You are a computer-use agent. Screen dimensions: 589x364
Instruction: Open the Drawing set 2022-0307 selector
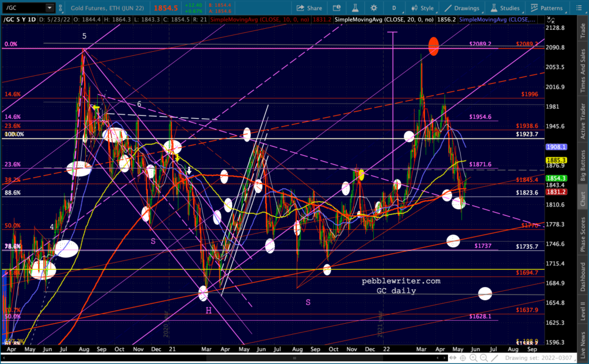538,358
